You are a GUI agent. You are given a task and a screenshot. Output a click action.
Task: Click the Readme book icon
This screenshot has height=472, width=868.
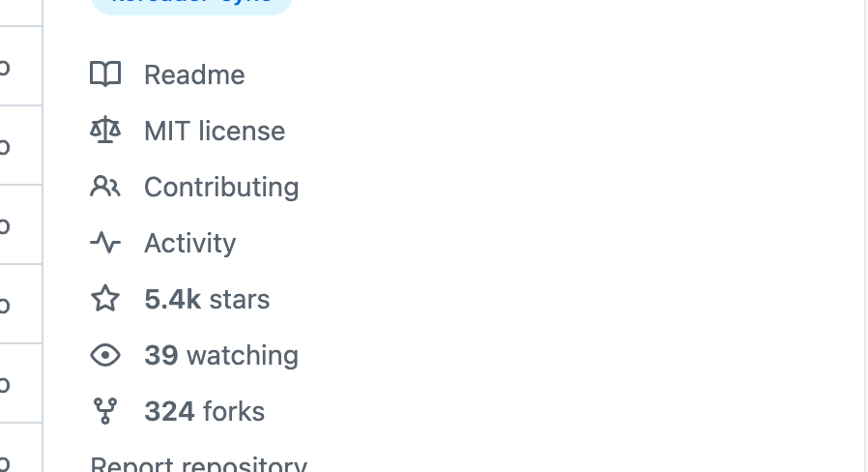click(x=105, y=74)
